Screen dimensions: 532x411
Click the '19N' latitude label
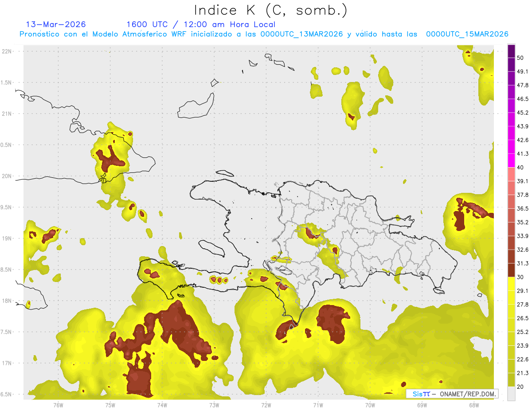(7, 239)
